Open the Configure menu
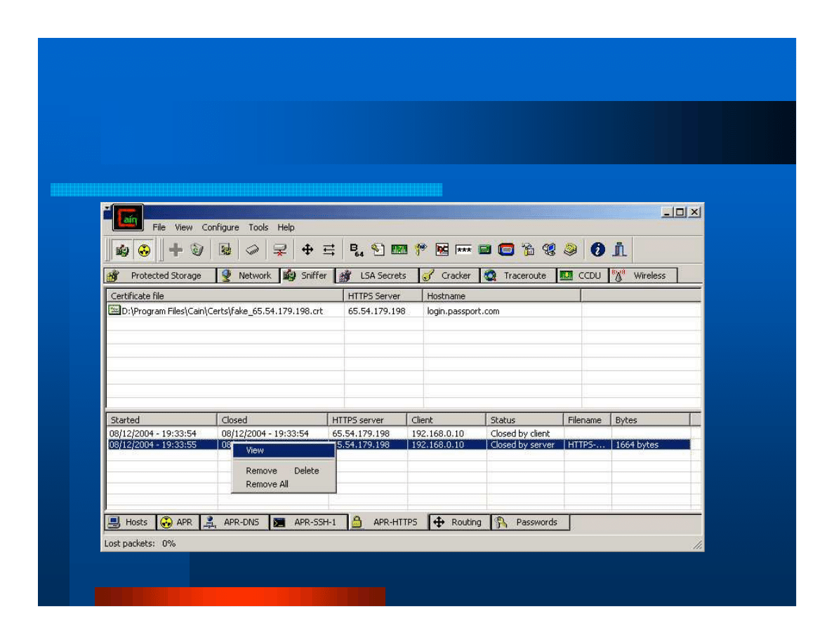This screenshot has width=834, height=644. click(x=220, y=227)
